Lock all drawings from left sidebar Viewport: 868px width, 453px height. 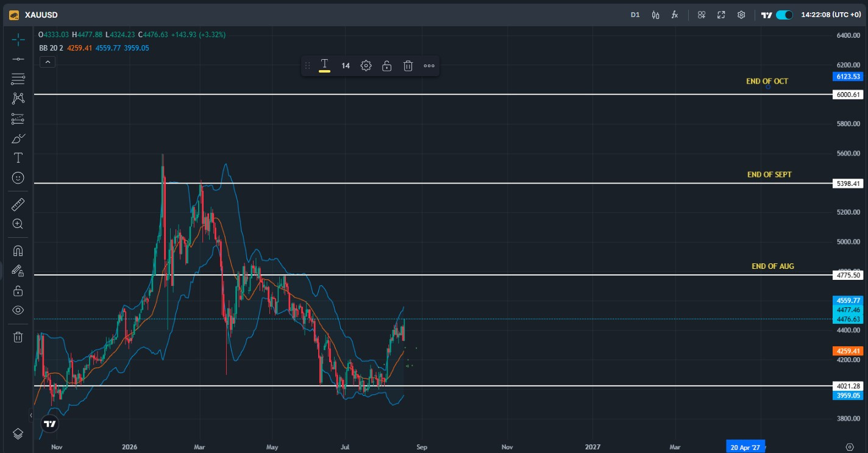click(x=18, y=290)
